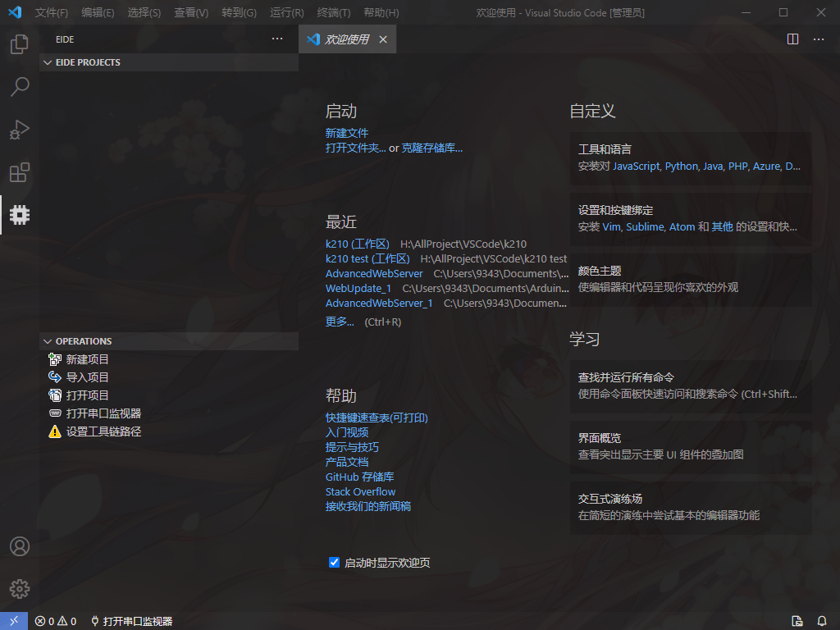Click 接收我们的新闻稿 link
This screenshot has height=630, width=840.
368,506
